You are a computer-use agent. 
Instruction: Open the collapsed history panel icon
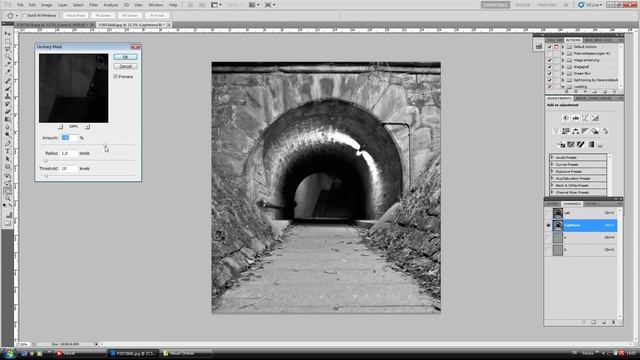click(x=539, y=47)
